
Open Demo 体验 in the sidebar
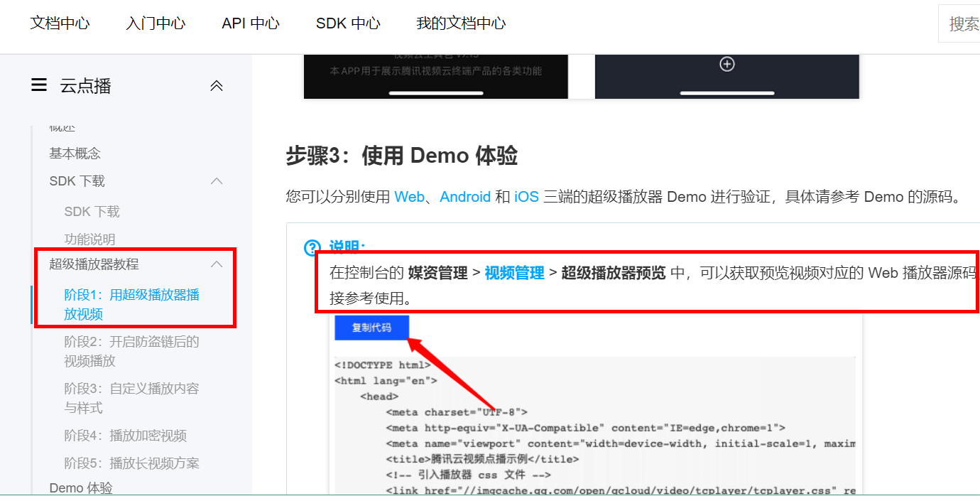point(81,487)
